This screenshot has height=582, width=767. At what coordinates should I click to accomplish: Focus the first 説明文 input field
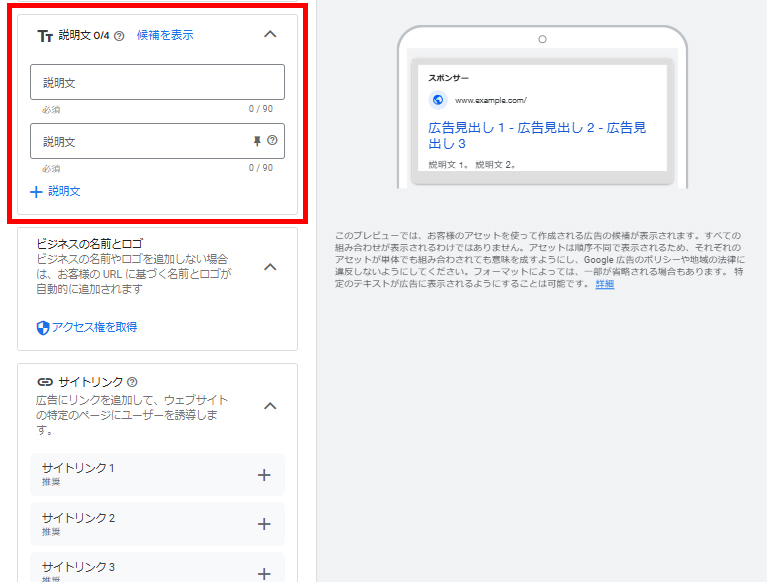click(x=157, y=82)
